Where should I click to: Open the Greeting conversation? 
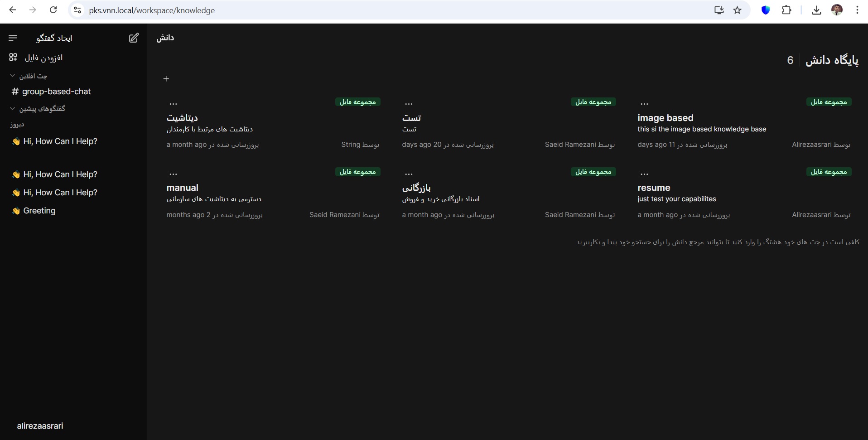click(39, 211)
